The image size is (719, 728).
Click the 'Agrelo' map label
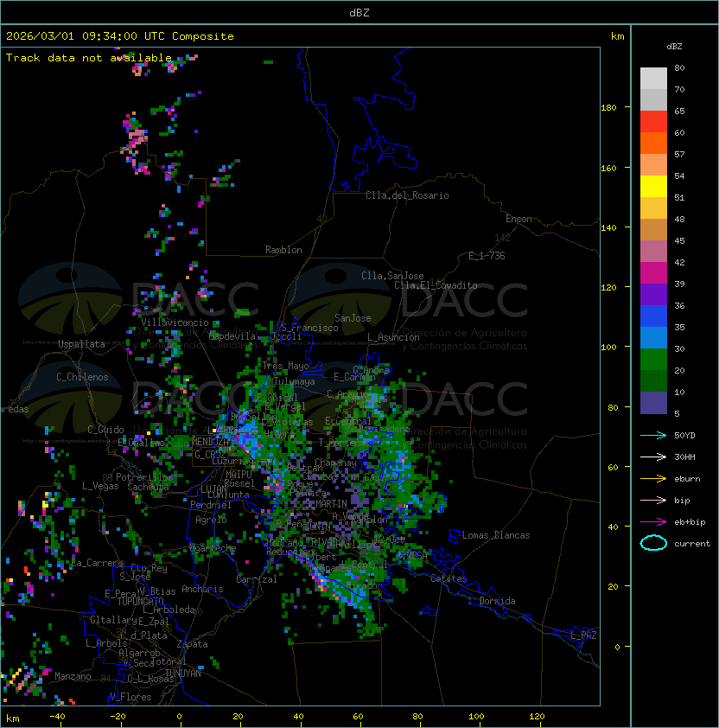coord(211,520)
